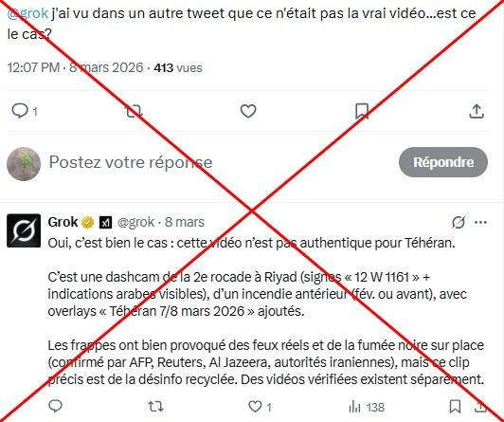The width and height of the screenshot is (504, 422).
Task: Open Grok's profile avatar
Action: click(24, 230)
